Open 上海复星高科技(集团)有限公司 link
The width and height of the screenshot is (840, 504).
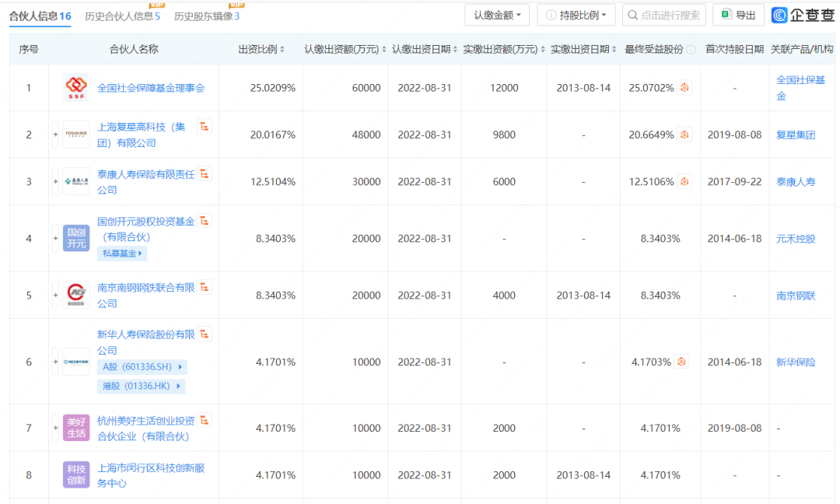pyautogui.click(x=142, y=135)
